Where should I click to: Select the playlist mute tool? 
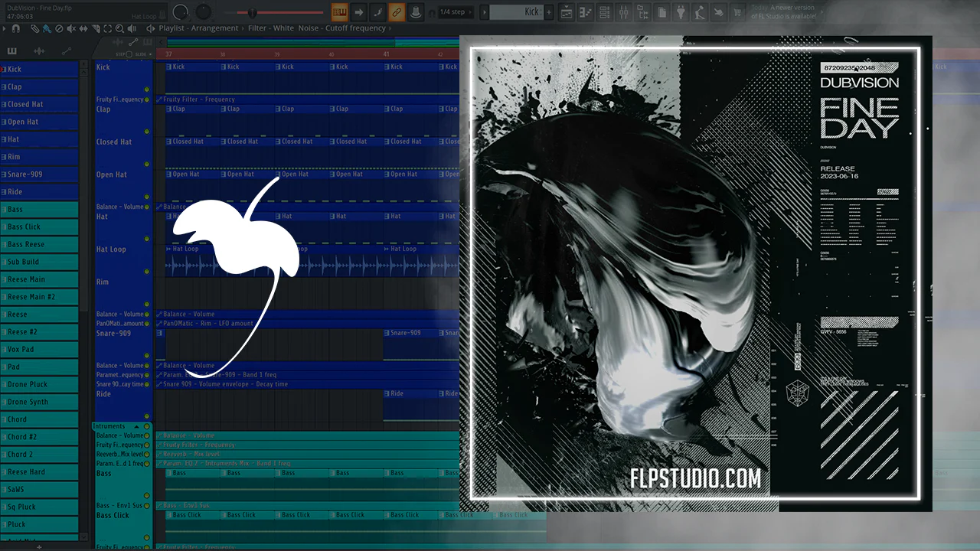pos(71,28)
